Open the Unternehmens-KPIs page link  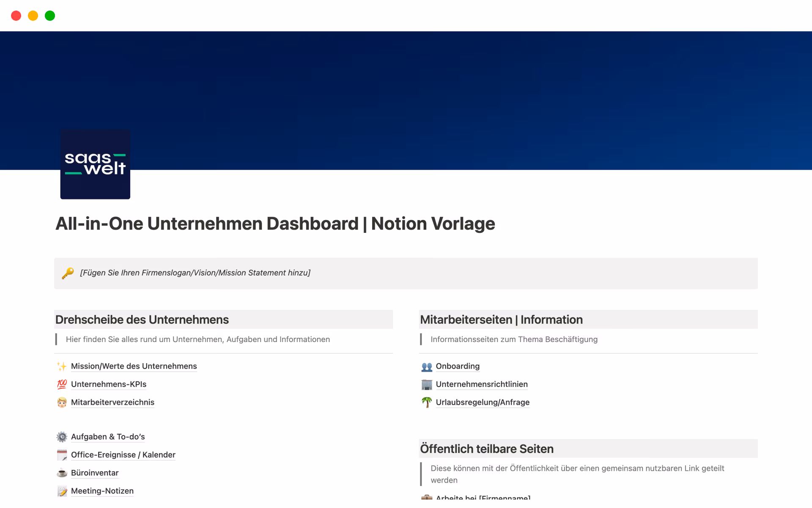coord(109,384)
